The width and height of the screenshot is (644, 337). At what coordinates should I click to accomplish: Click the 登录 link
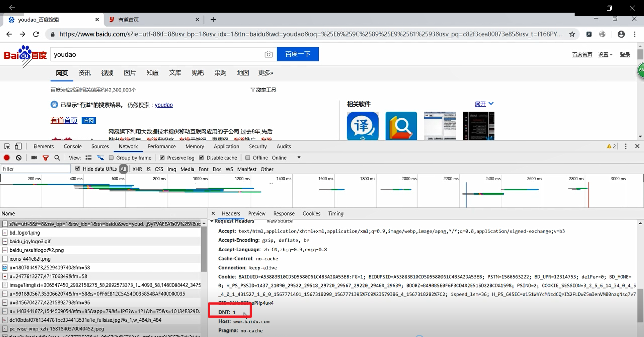pos(625,55)
